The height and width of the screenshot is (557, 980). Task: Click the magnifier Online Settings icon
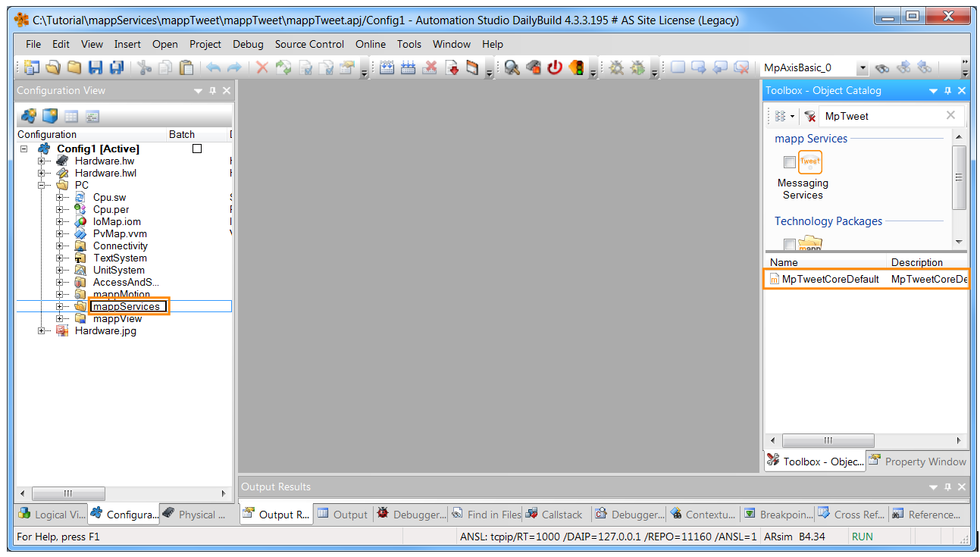(x=512, y=67)
